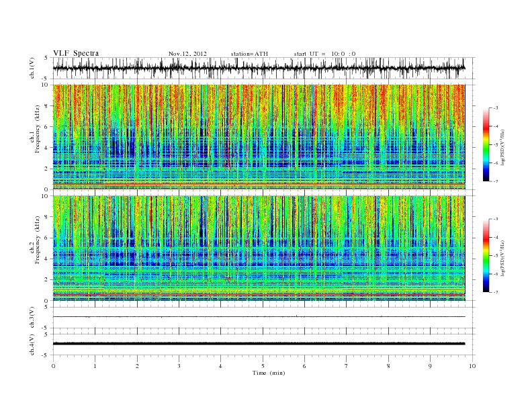The height and width of the screenshot is (411, 532).
Task: Click the time axis tick label '0'
Action: pyautogui.click(x=53, y=366)
